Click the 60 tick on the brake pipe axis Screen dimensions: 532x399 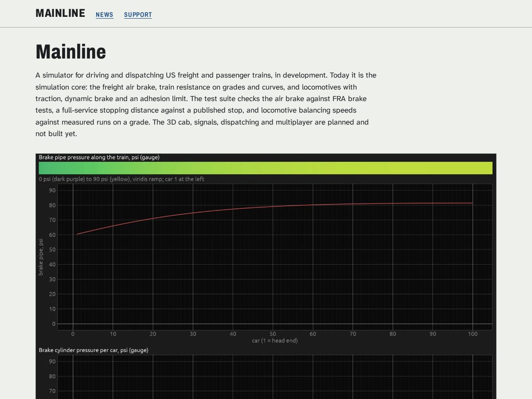(52, 235)
